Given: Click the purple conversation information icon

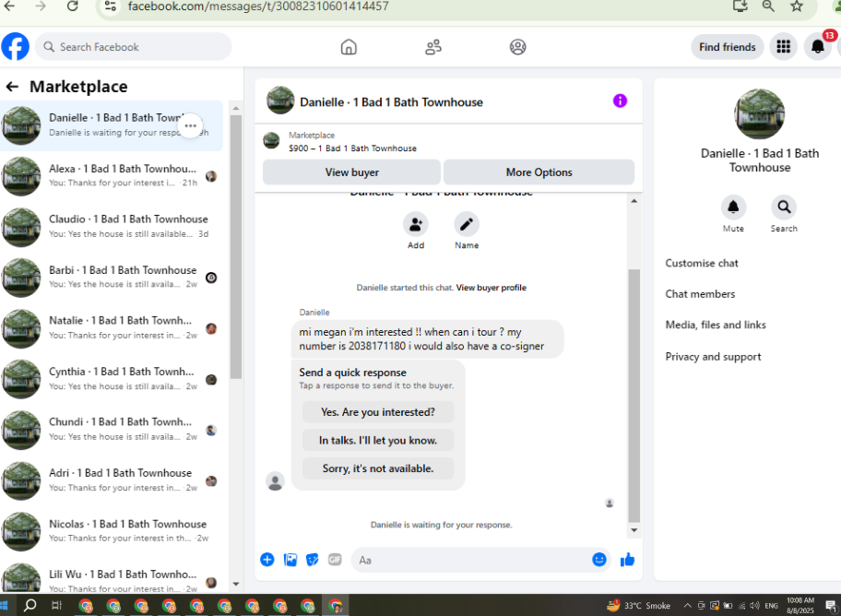Looking at the screenshot, I should coord(620,101).
